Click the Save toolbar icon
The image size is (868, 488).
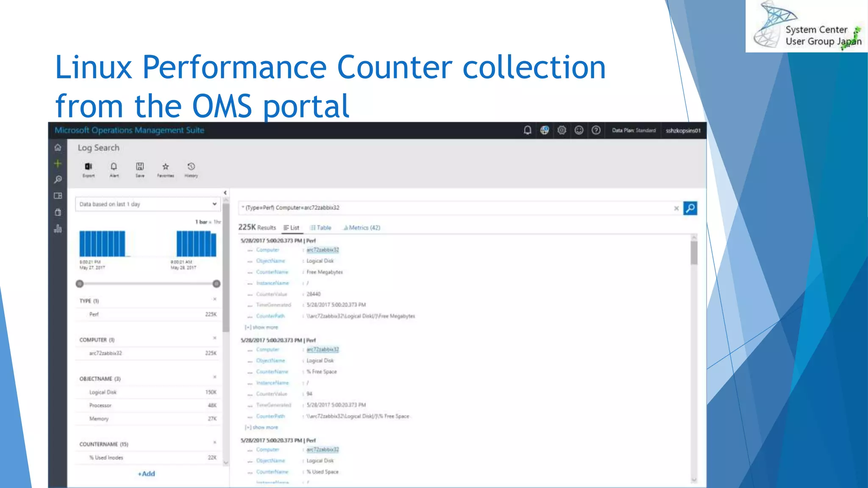pos(140,169)
